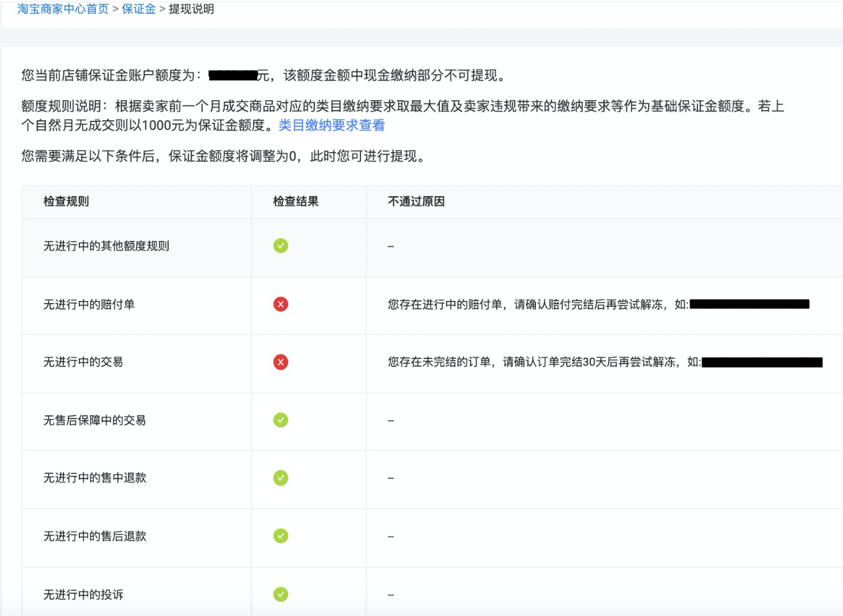Click green check icon for 无售后保障中的交易

pyautogui.click(x=281, y=420)
